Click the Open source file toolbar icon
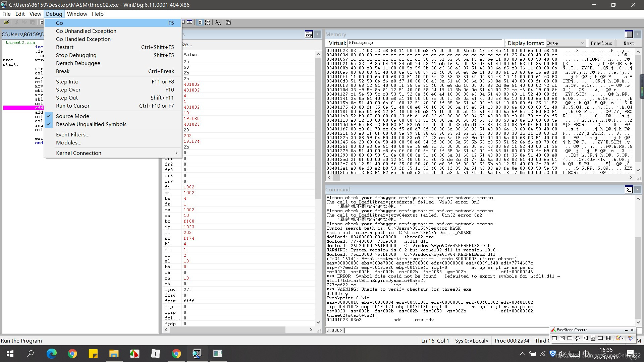Viewport: 644px width, 362px height. point(6,22)
